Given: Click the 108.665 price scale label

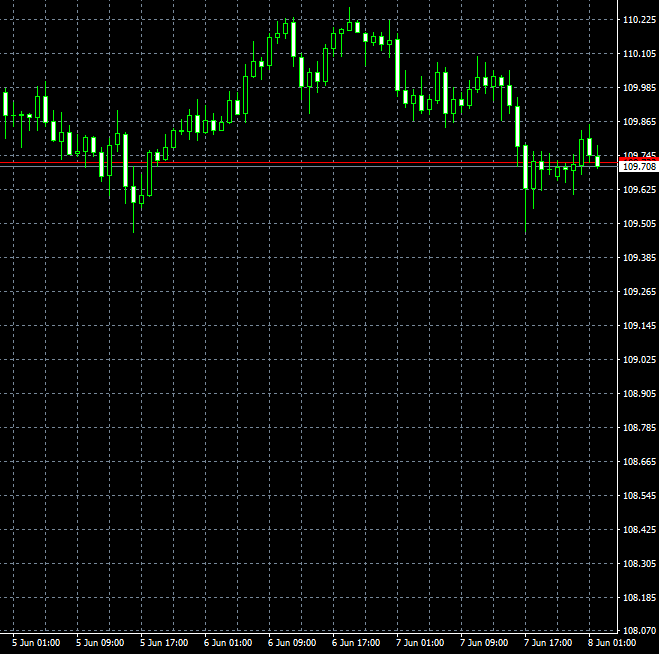Looking at the screenshot, I should coord(639,462).
